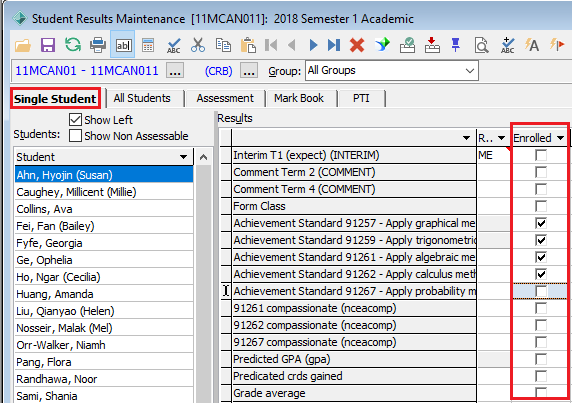Click the spell check ABC icon
572x403 pixels.
pyautogui.click(x=174, y=46)
